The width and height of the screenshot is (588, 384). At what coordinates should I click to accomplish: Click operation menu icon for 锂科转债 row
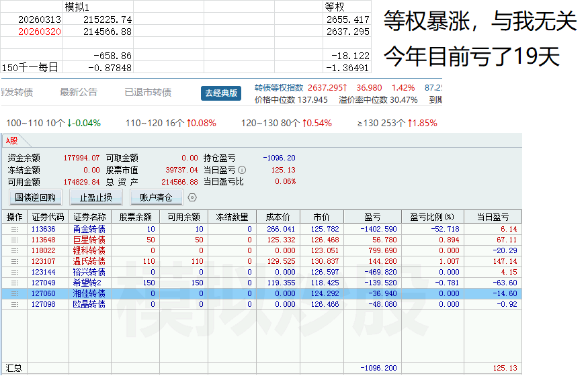coord(14,250)
